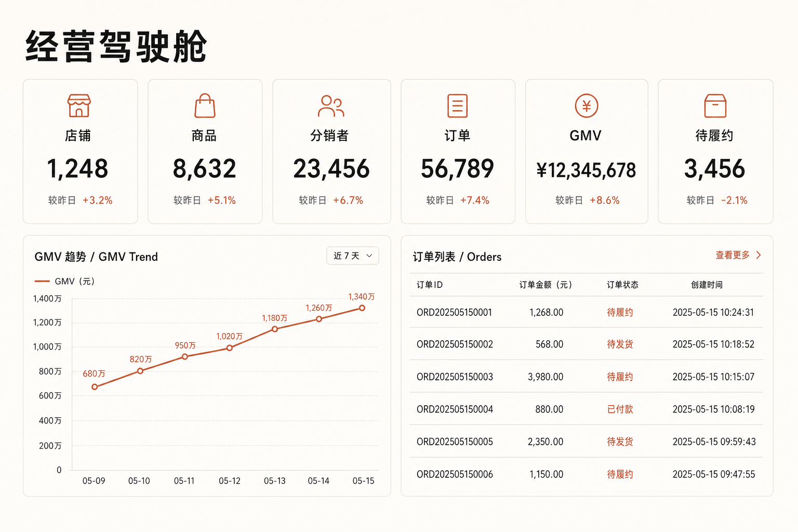Click 待履约 status of order ORD202505150003

coord(620,377)
